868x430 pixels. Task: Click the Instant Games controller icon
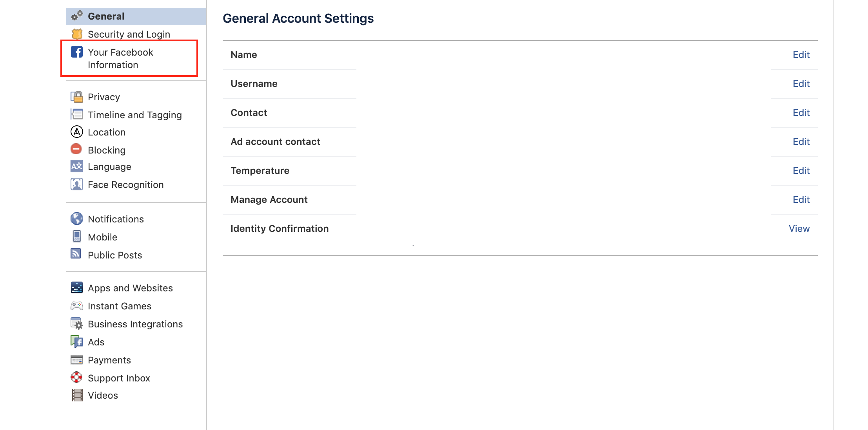click(x=77, y=306)
